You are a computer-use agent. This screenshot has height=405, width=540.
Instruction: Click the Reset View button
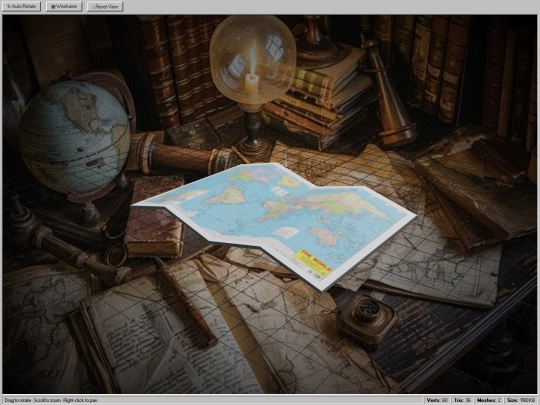tap(105, 7)
